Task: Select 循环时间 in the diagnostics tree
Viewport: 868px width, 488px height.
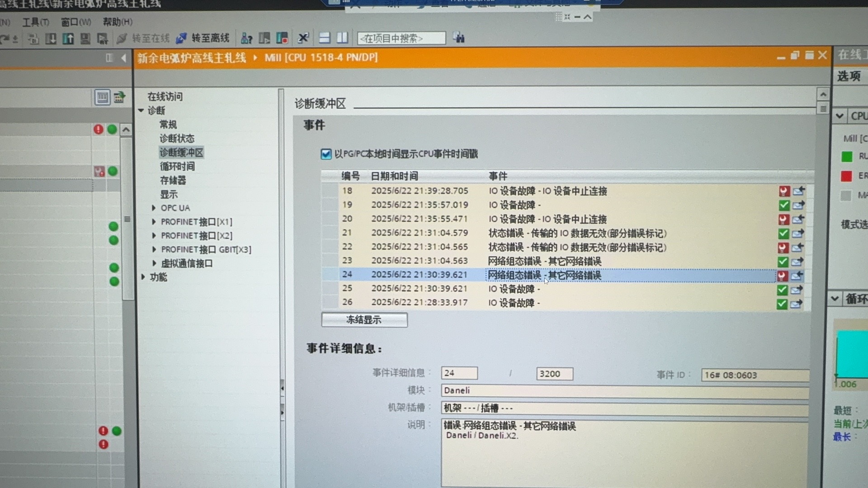Action: (177, 166)
